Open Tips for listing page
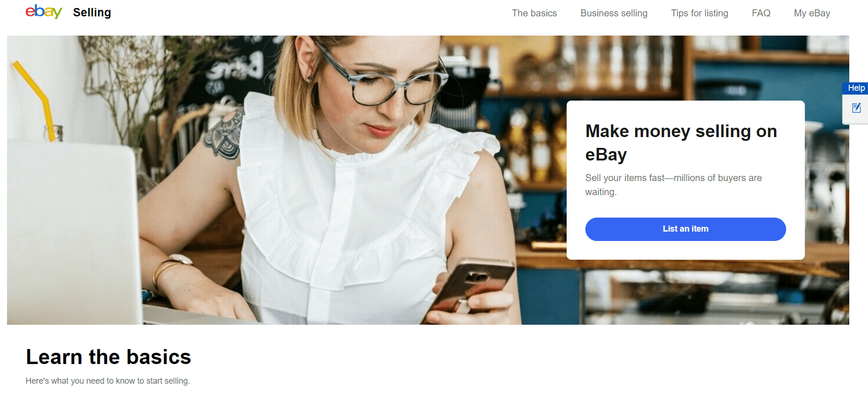Viewport: 868px width, 401px height. (x=700, y=13)
